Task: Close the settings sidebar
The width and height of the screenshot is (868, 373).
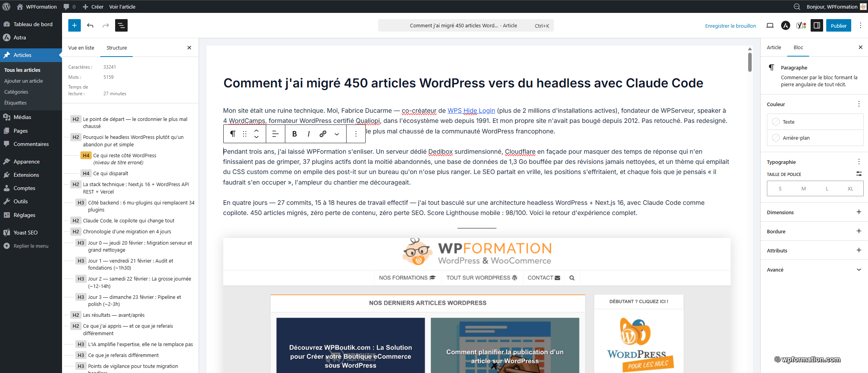Action: pos(861,47)
